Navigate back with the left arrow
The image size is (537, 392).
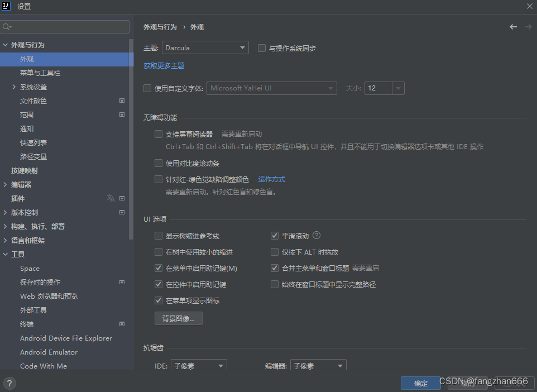point(513,27)
